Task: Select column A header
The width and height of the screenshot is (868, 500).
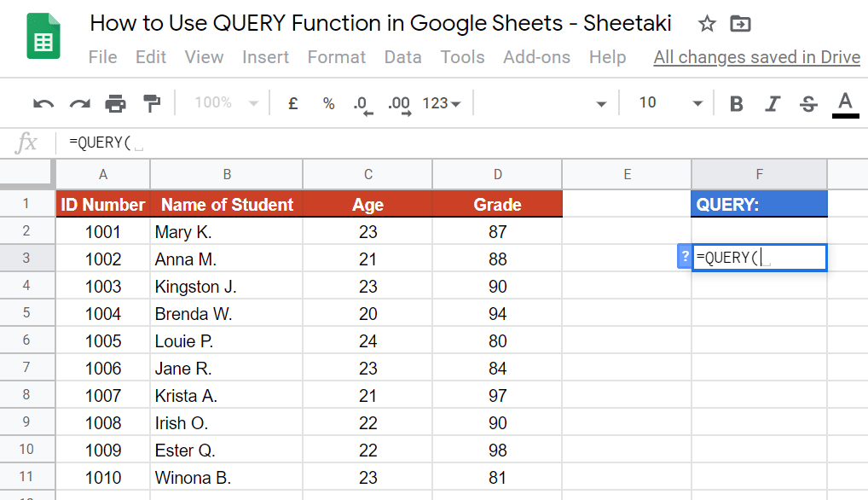Action: pos(103,175)
